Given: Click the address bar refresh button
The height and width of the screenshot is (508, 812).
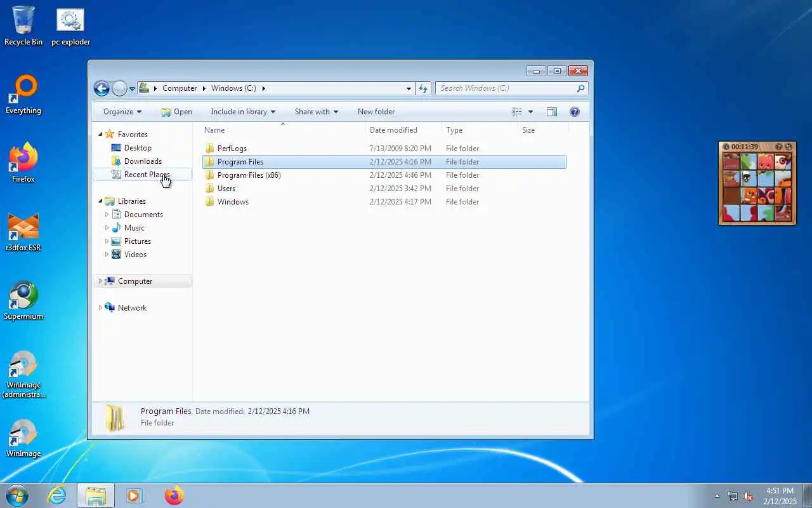Looking at the screenshot, I should coord(424,88).
